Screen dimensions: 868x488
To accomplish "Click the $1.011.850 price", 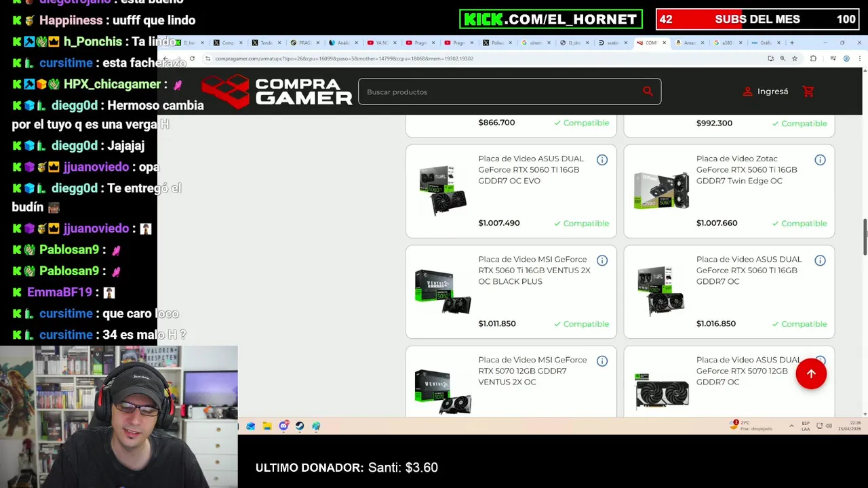I will click(497, 323).
